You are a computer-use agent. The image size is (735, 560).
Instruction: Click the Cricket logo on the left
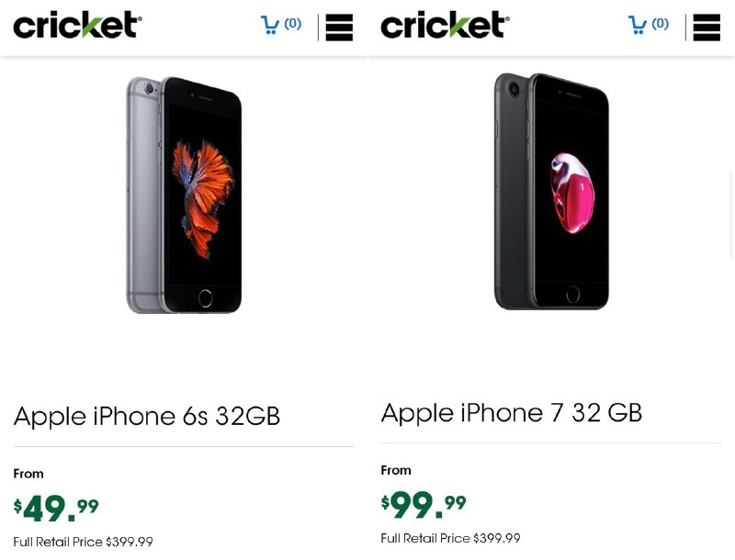point(77,25)
